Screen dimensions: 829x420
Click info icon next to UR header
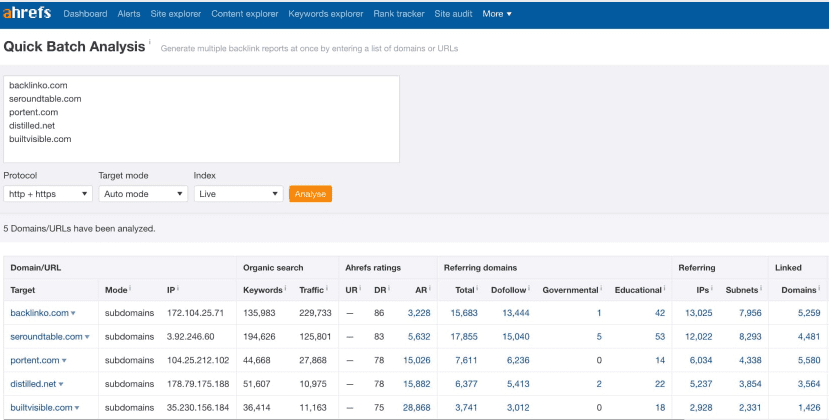coord(361,288)
